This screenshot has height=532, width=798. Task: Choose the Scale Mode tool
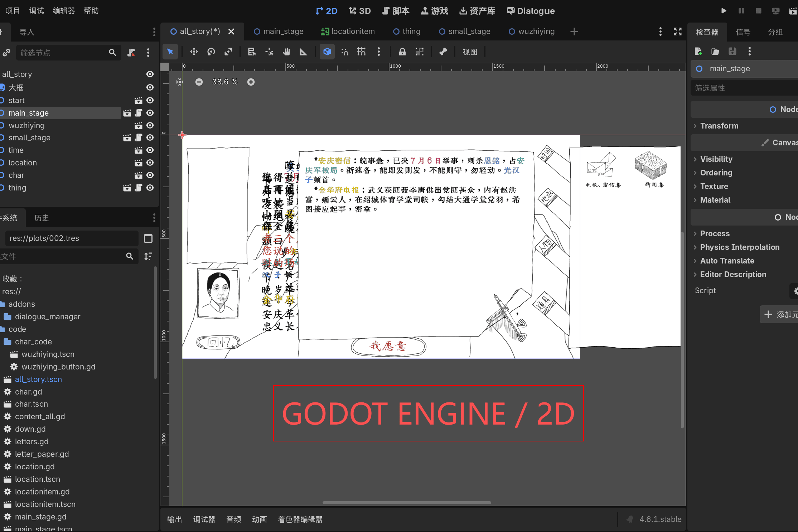coord(228,52)
